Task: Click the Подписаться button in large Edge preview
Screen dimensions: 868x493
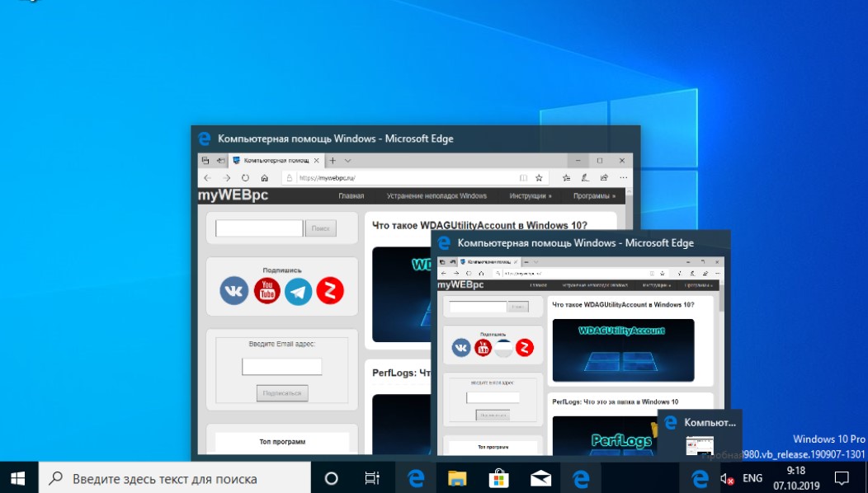Action: click(x=282, y=393)
